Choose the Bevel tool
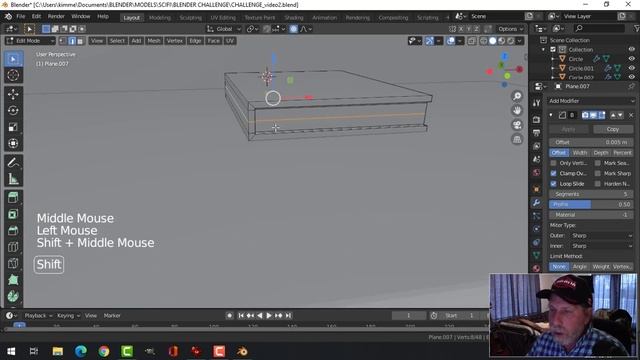The width and height of the screenshot is (640, 360). tap(13, 231)
